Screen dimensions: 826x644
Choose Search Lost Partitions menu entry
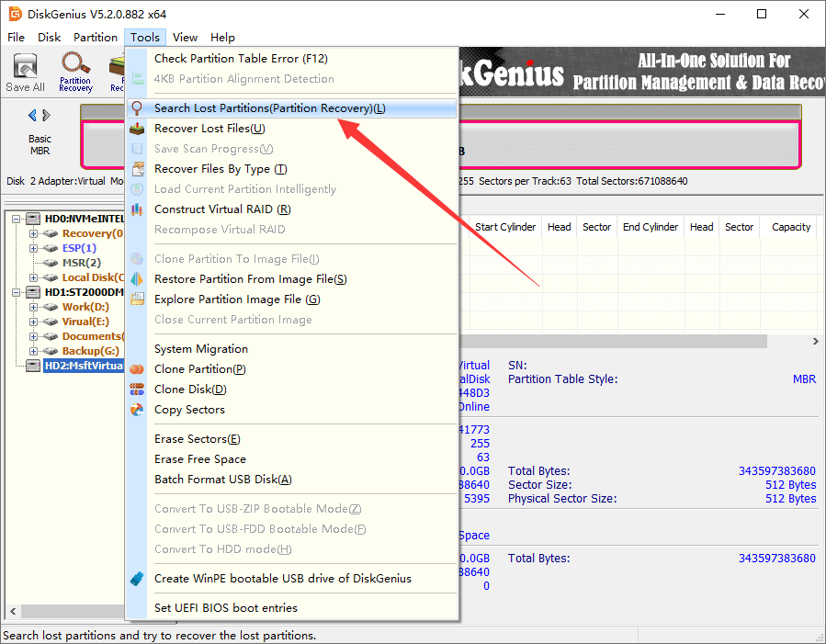point(269,108)
